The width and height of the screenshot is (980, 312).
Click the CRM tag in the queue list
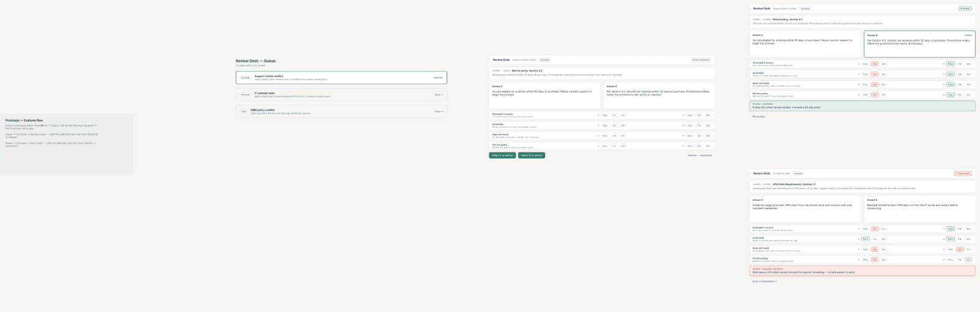(x=244, y=111)
